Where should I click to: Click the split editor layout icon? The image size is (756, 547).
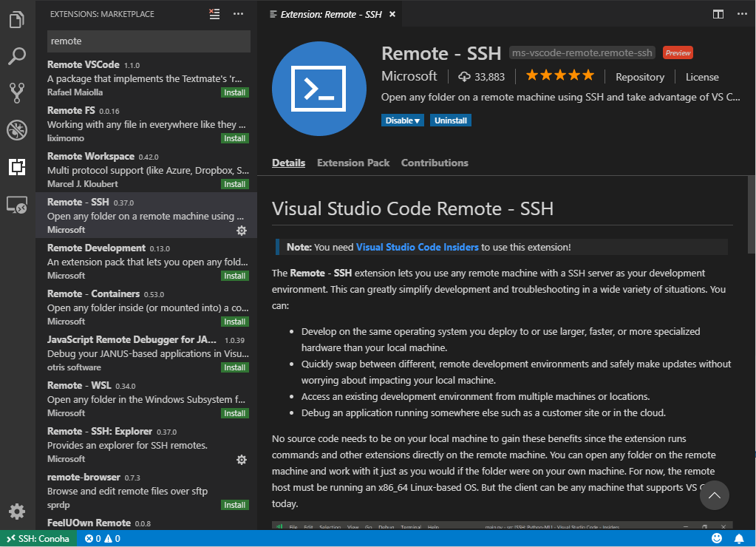718,14
